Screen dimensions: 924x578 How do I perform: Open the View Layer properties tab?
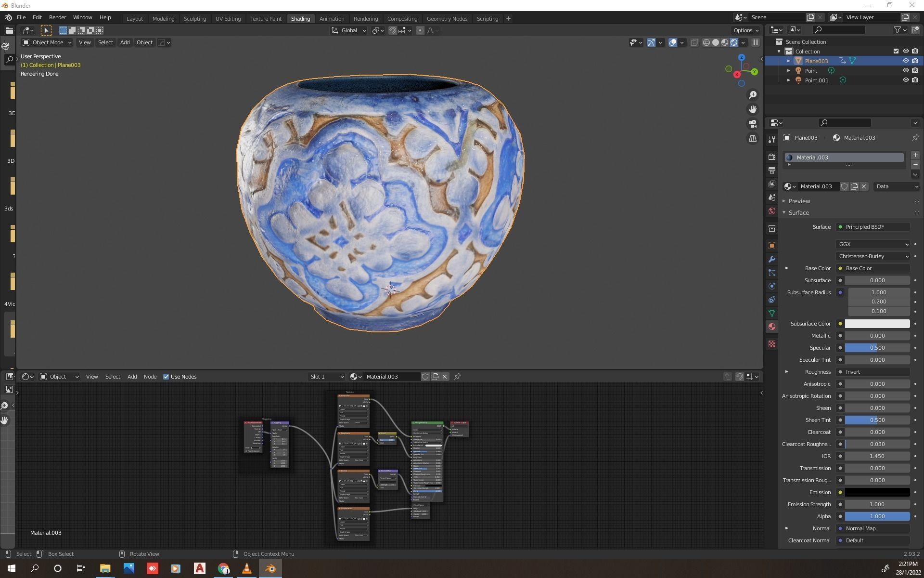(x=772, y=184)
